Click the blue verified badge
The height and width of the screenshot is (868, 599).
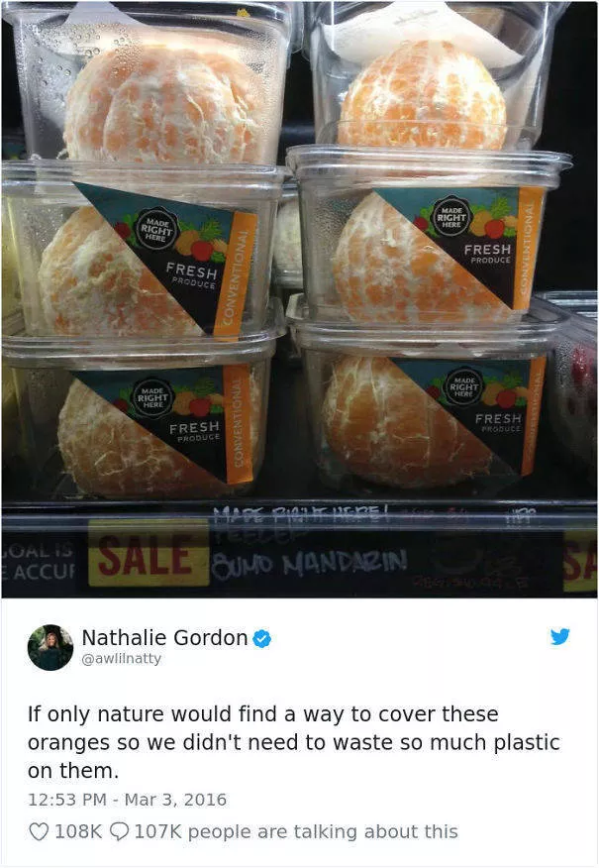261,639
